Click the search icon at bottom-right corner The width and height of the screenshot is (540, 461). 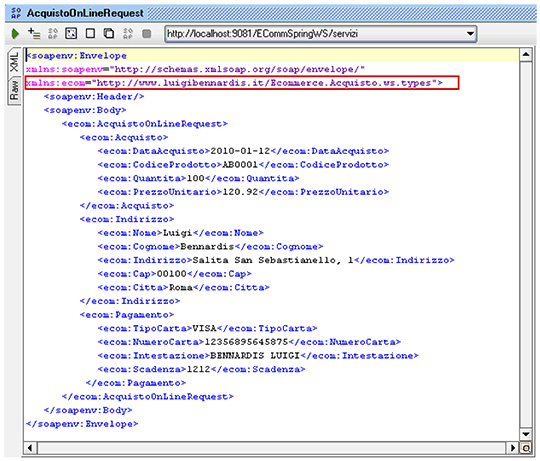pyautogui.click(x=526, y=448)
